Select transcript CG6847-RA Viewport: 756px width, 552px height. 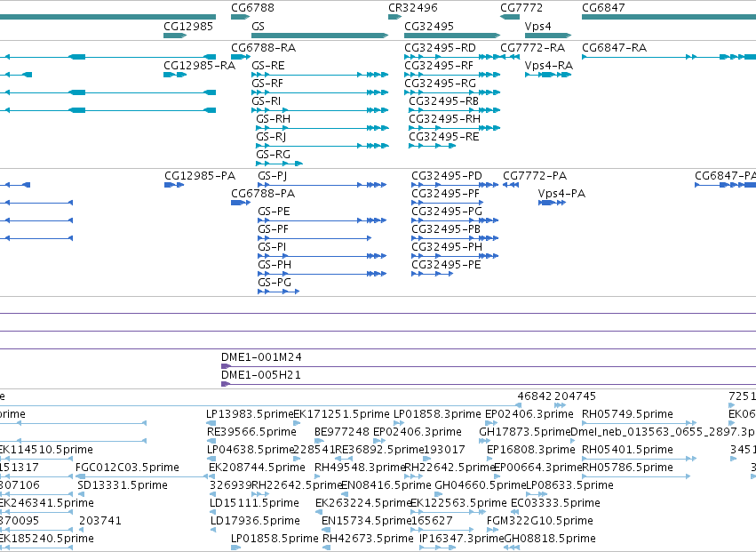point(669,57)
